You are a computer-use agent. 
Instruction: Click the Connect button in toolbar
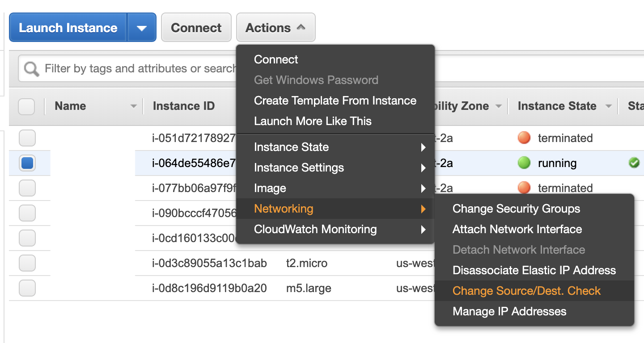196,28
